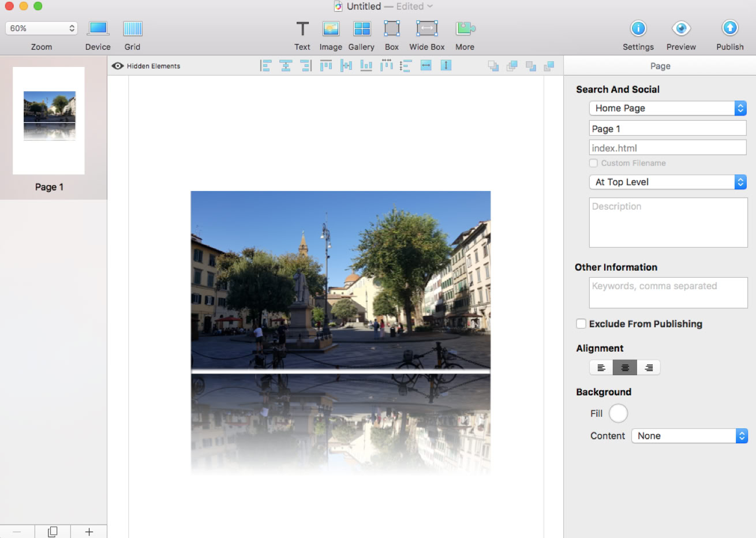Screen dimensions: 756x538
Task: Toggle Hidden Elements visibility
Action: point(146,66)
